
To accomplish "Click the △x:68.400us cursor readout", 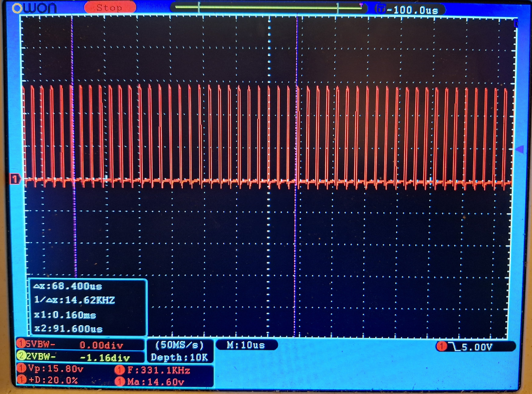I will point(67,286).
